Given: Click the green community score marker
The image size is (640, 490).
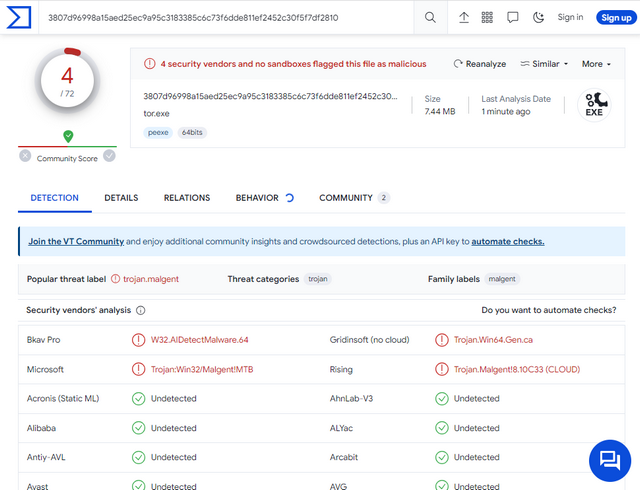Looking at the screenshot, I should click(68, 136).
